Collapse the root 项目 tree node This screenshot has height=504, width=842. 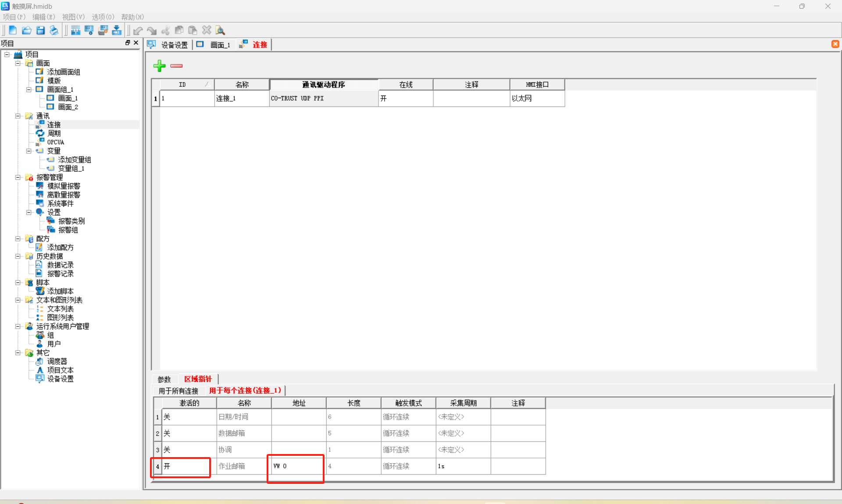point(7,54)
